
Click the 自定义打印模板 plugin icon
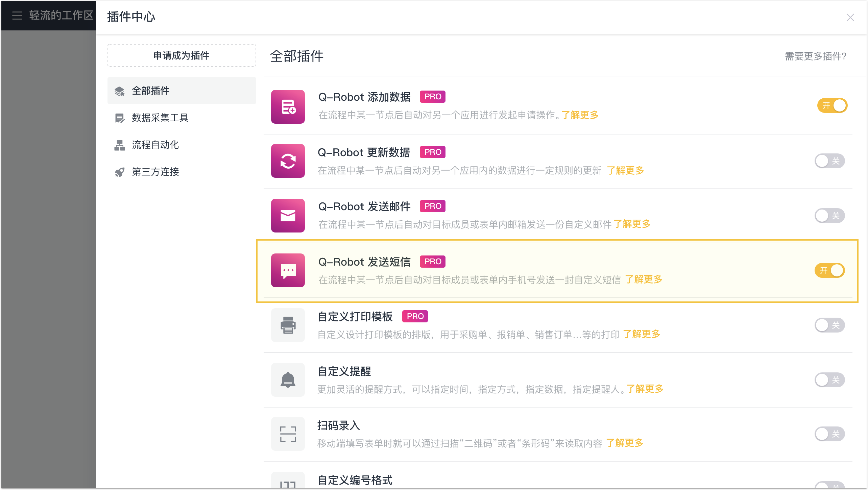288,325
